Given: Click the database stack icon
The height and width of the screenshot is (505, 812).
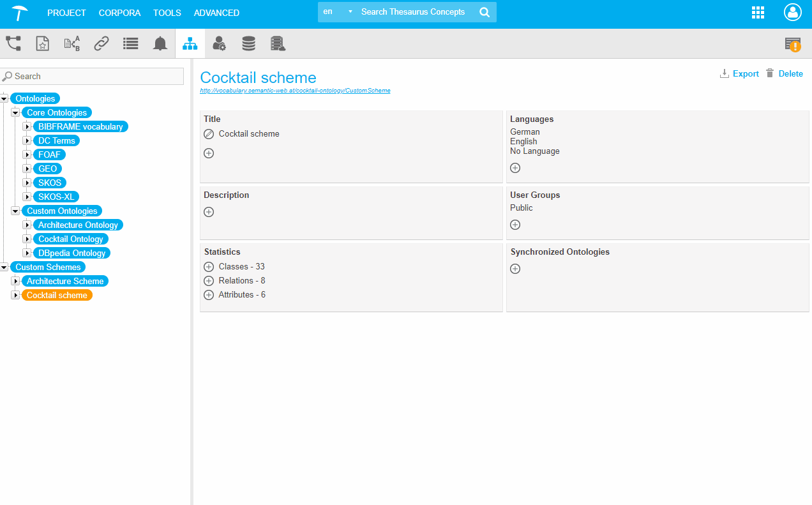Looking at the screenshot, I should (x=248, y=43).
